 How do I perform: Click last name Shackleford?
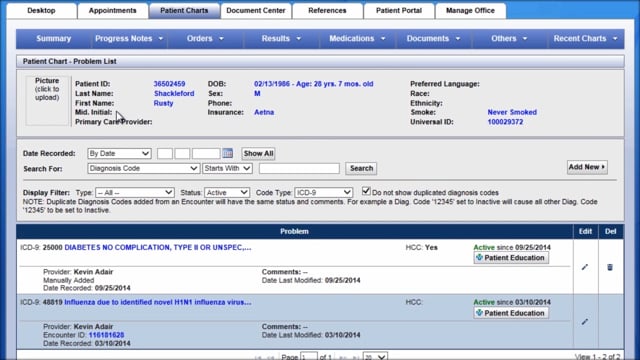[x=174, y=93]
